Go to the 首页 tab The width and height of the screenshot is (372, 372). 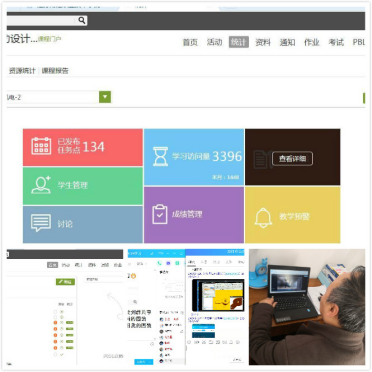(x=190, y=42)
